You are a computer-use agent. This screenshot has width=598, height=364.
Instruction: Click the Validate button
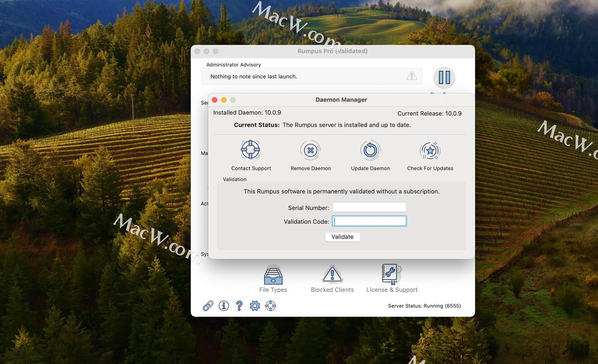click(343, 237)
